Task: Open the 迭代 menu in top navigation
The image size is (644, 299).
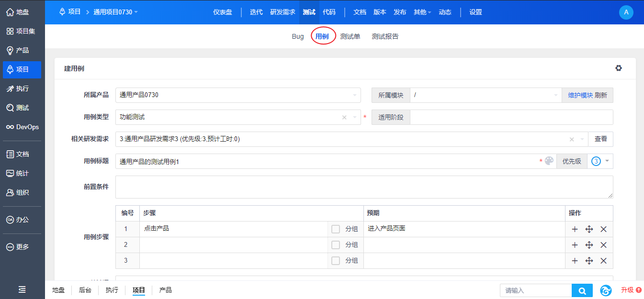Action: pos(256,12)
